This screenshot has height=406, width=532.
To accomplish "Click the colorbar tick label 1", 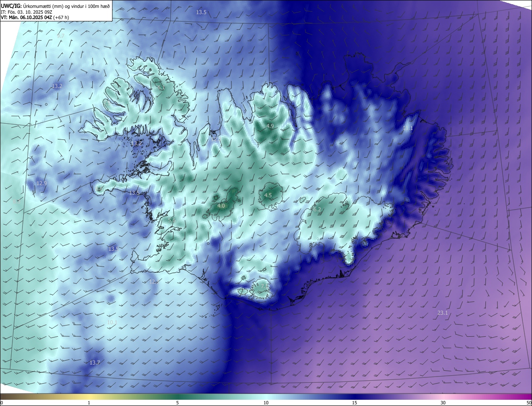I will click(89, 403).
